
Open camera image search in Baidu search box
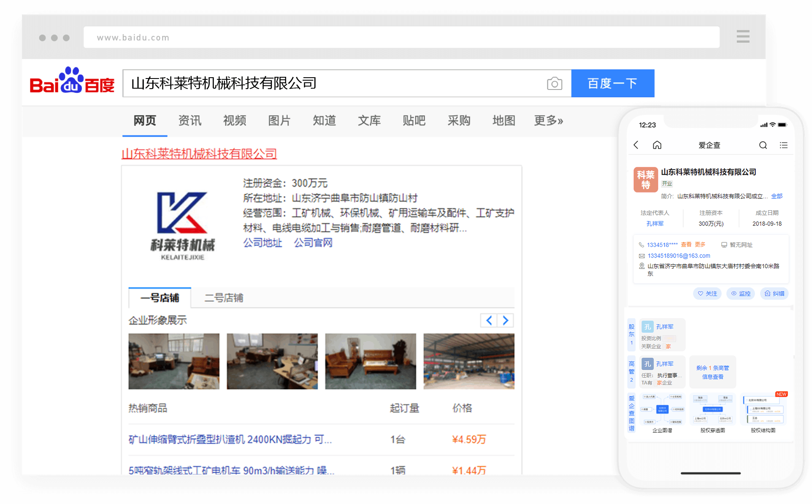tap(555, 84)
